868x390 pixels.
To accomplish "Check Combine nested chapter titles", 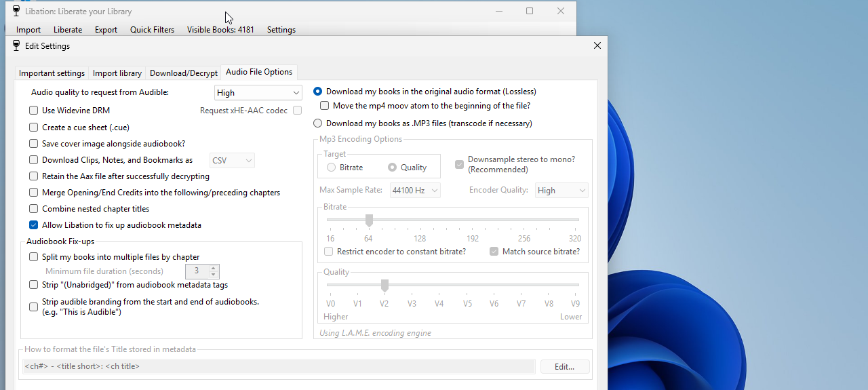I will click(x=33, y=209).
